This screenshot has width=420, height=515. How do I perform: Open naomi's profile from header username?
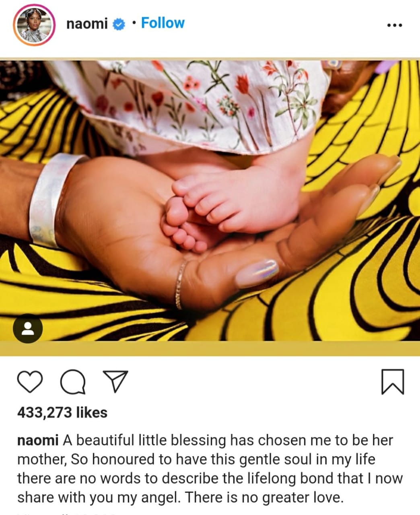pyautogui.click(x=87, y=24)
